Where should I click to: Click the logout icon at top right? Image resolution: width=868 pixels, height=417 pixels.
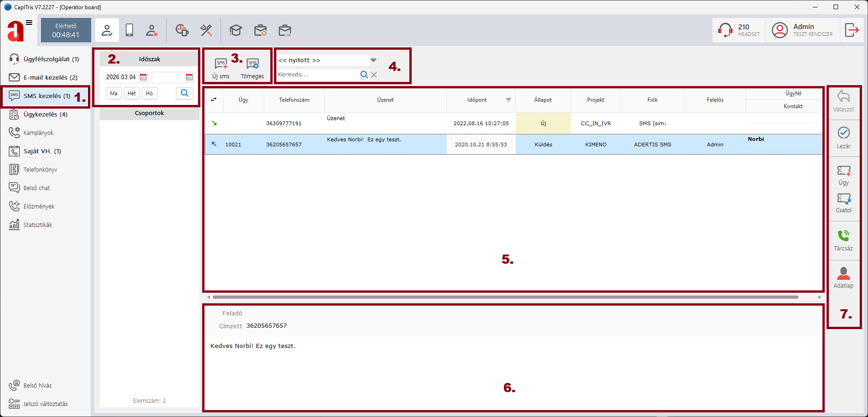(x=851, y=30)
